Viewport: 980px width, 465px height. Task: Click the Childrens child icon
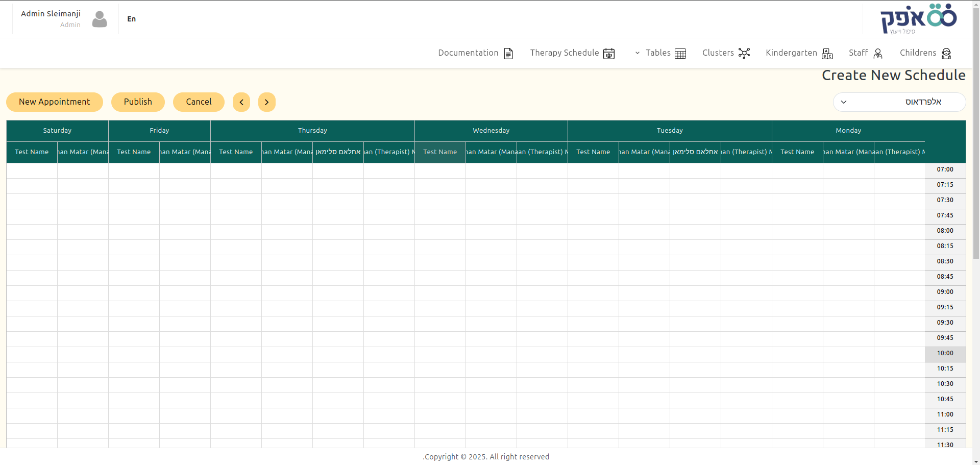coord(946,54)
